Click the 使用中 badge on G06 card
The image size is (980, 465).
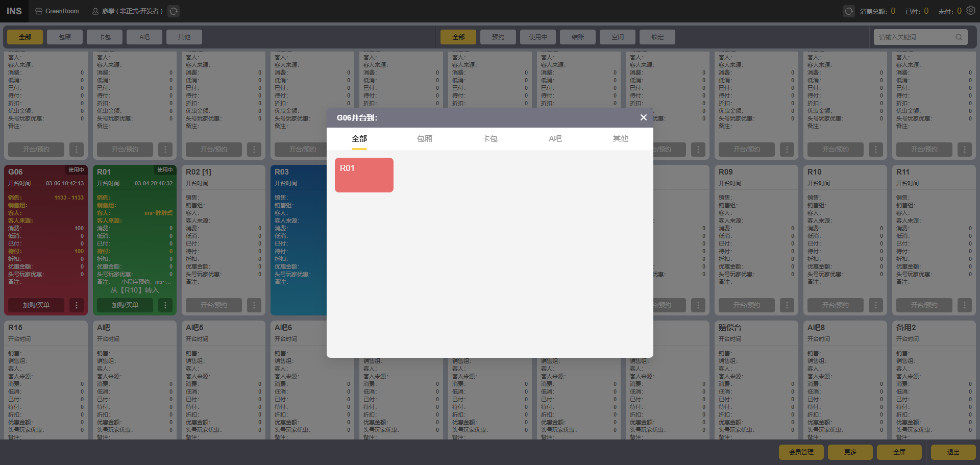(77, 169)
